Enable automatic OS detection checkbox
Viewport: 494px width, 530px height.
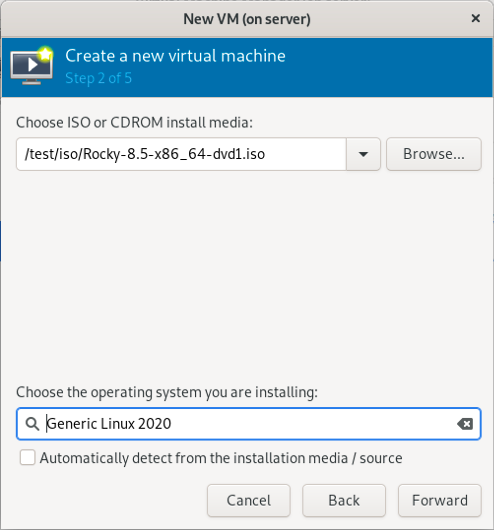pos(27,458)
